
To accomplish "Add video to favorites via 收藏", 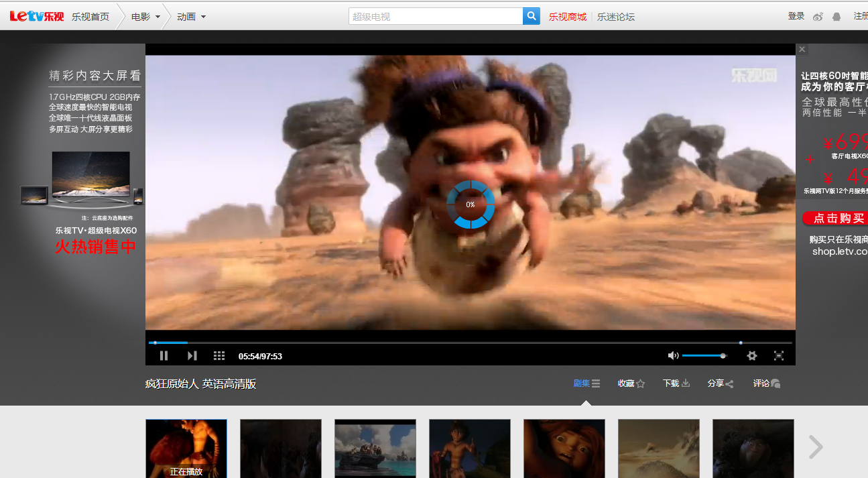I will [631, 383].
